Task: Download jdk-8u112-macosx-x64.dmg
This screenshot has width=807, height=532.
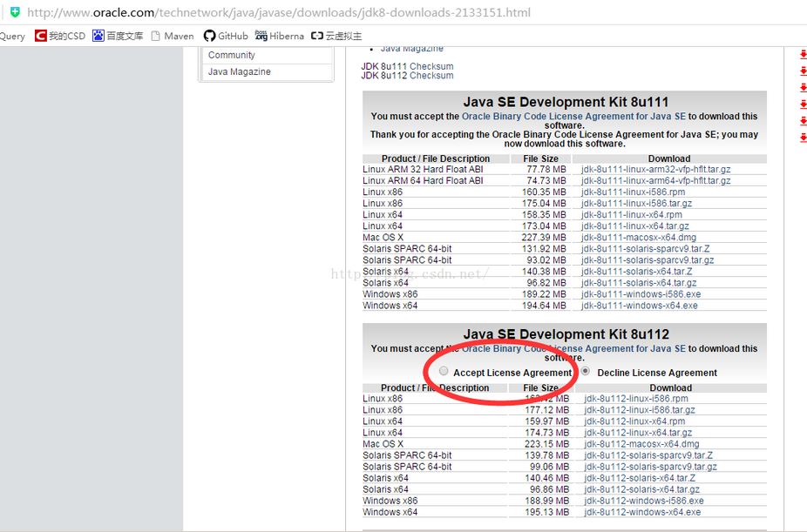Action: 641,443
